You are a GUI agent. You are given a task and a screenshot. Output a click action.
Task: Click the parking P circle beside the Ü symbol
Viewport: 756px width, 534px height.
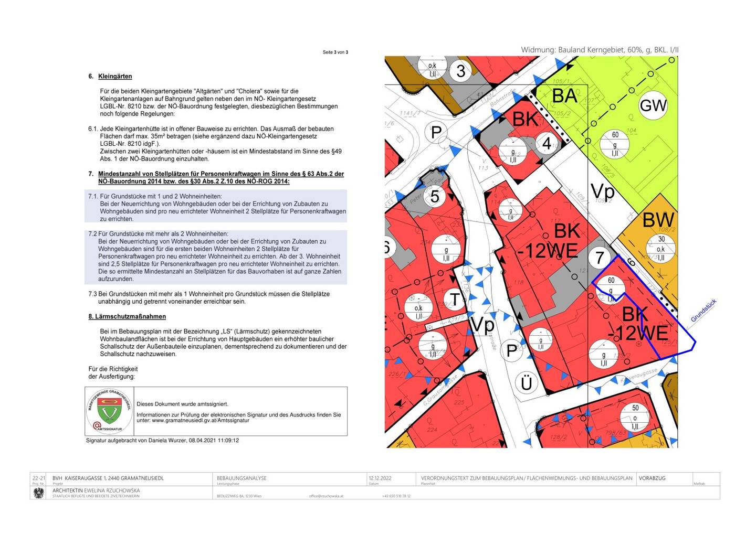[x=511, y=350]
